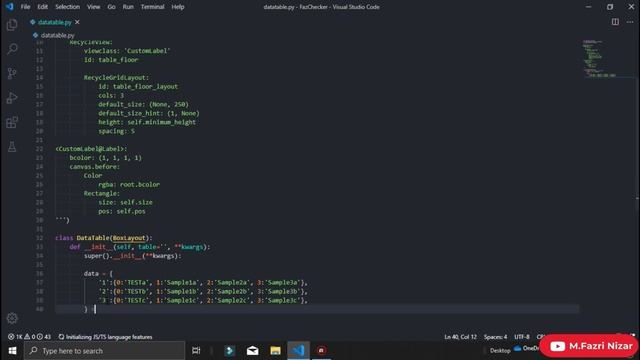Open the Selection menu

click(x=67, y=7)
